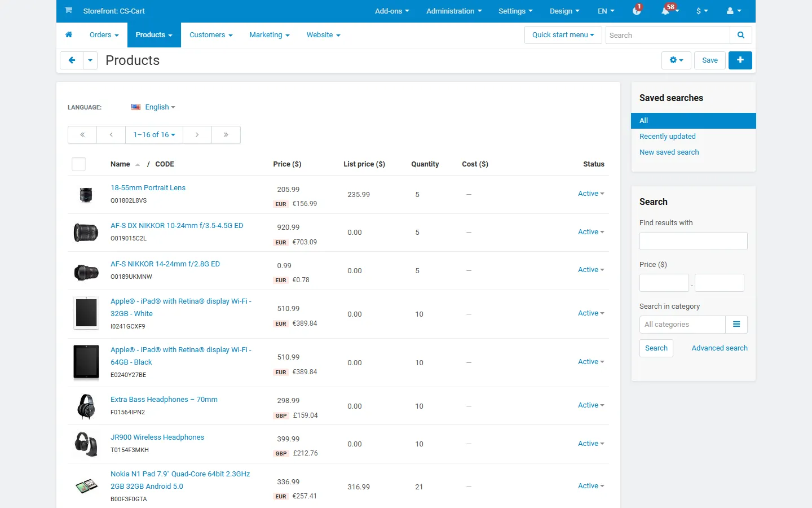Jump to last page of results
The image size is (812, 508).
coord(226,135)
